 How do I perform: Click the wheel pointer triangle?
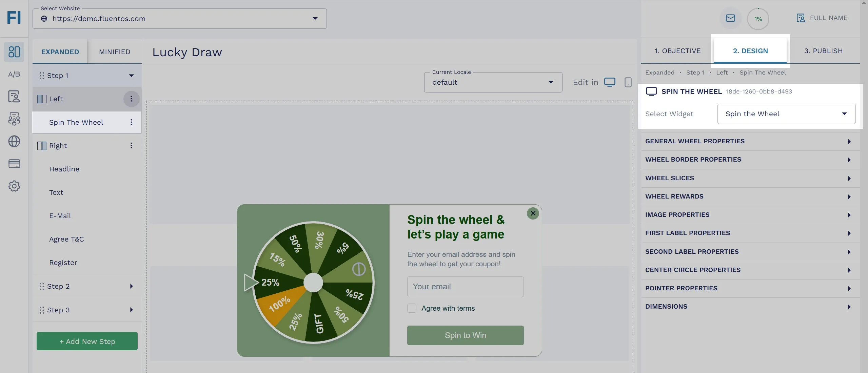point(251,282)
